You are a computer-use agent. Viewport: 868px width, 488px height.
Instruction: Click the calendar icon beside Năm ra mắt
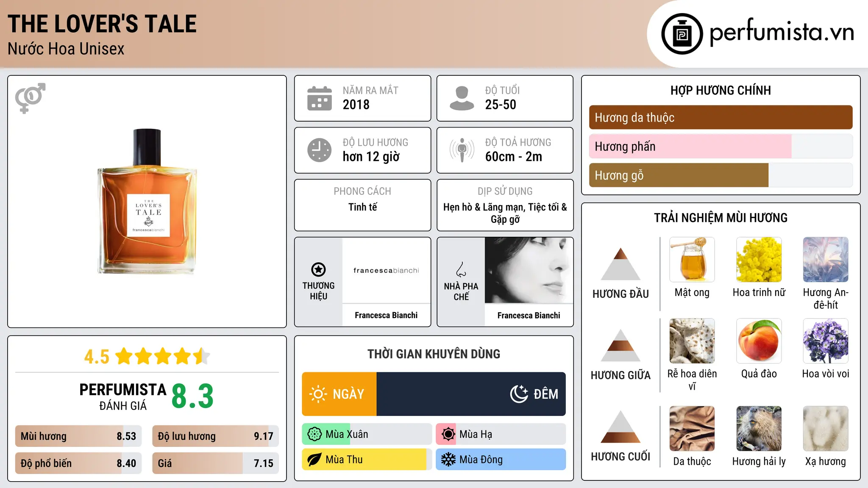pyautogui.click(x=320, y=98)
